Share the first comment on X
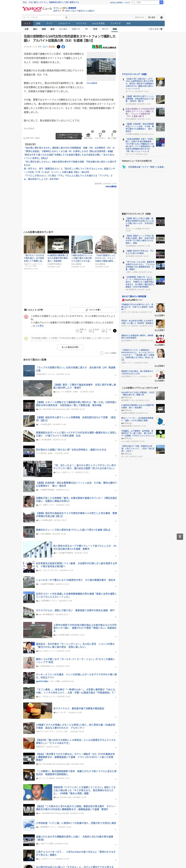This screenshot has width=186, height=868. click(x=114, y=331)
